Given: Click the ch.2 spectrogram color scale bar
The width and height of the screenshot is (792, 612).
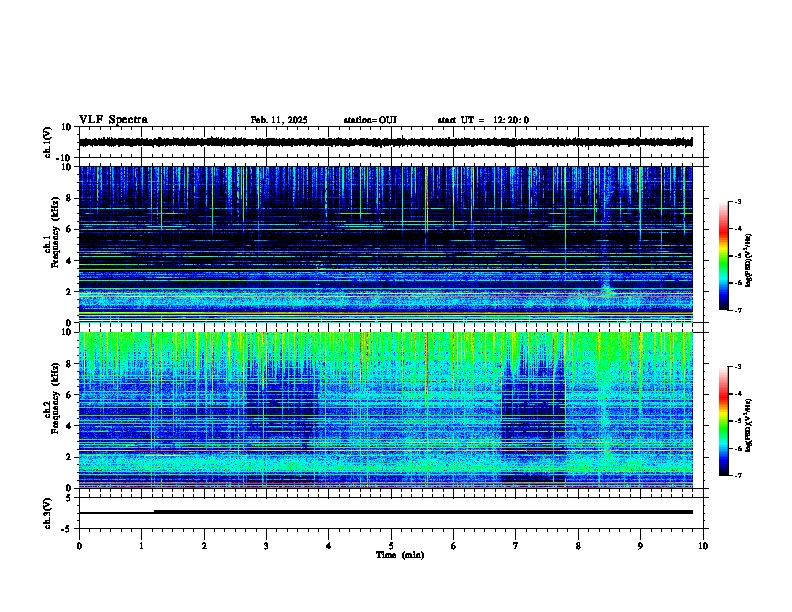Looking at the screenshot, I should point(723,421).
